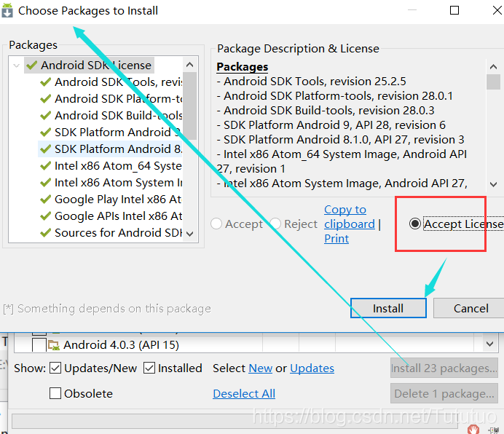Select Android SDK Tools package row
This screenshot has height=434, width=504.
(x=111, y=82)
